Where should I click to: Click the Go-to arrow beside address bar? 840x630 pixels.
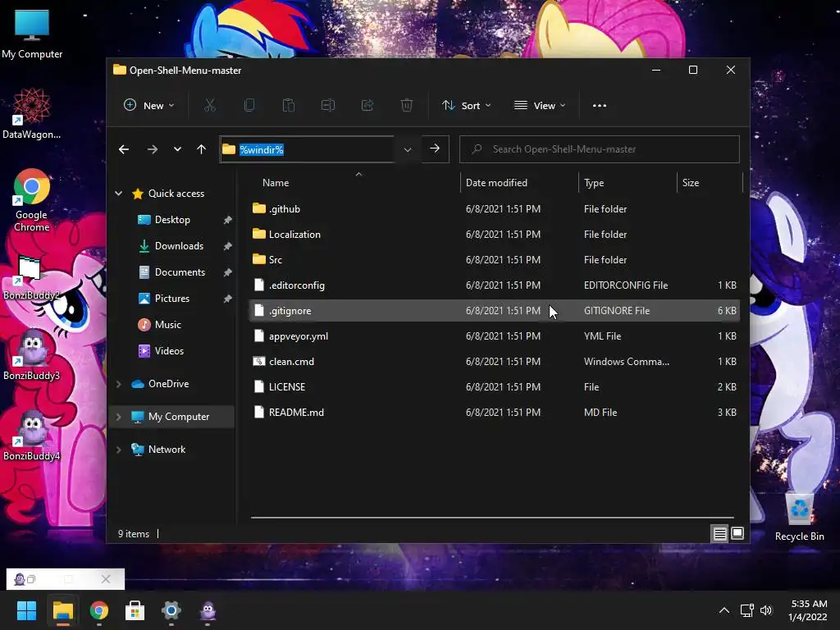435,149
